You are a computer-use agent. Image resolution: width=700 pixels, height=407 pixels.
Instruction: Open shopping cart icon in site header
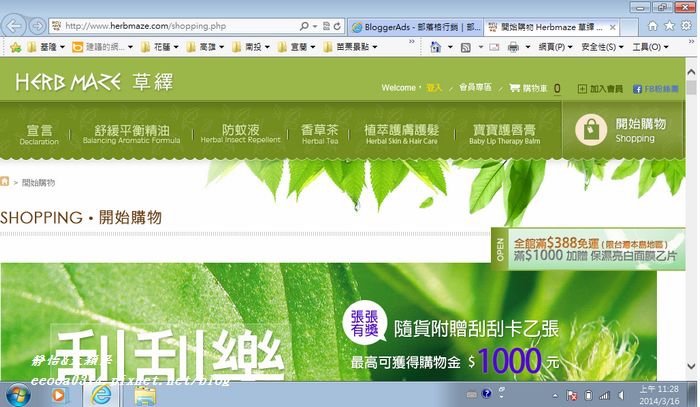click(515, 88)
